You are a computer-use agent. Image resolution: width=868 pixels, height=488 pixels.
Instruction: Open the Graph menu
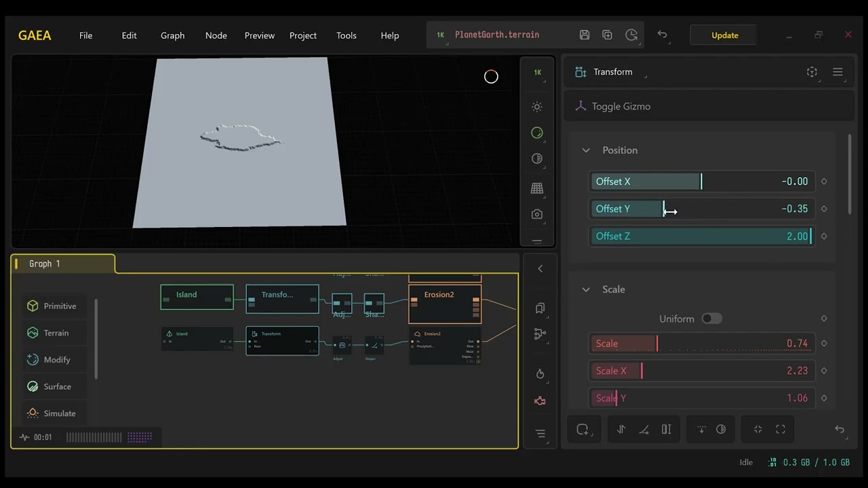(172, 35)
